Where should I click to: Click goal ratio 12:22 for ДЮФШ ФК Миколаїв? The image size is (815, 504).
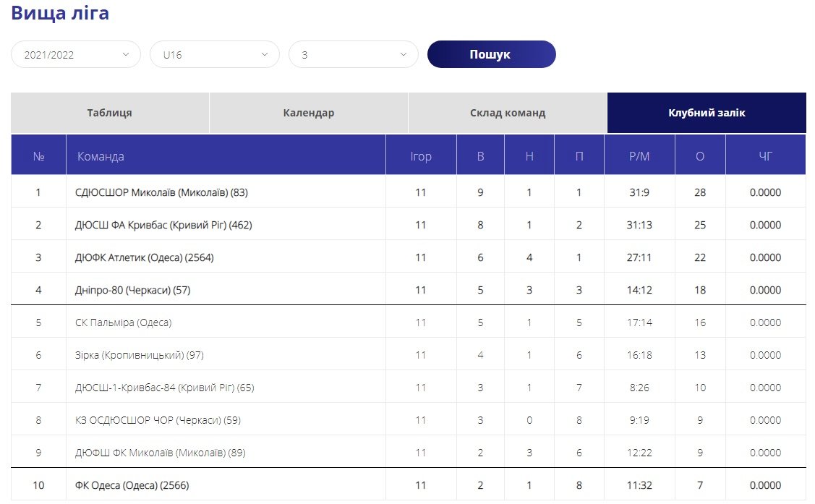coord(639,453)
